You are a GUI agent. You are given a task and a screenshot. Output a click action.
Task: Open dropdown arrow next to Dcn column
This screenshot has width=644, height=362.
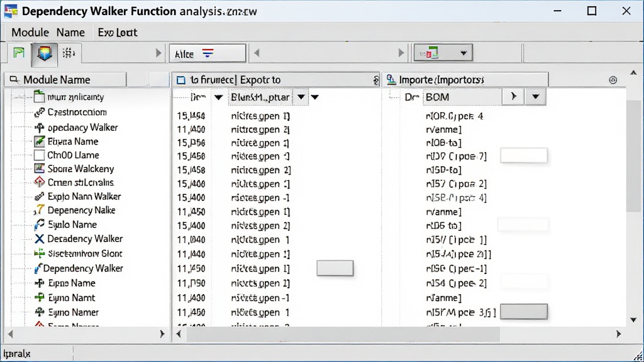tap(218, 97)
